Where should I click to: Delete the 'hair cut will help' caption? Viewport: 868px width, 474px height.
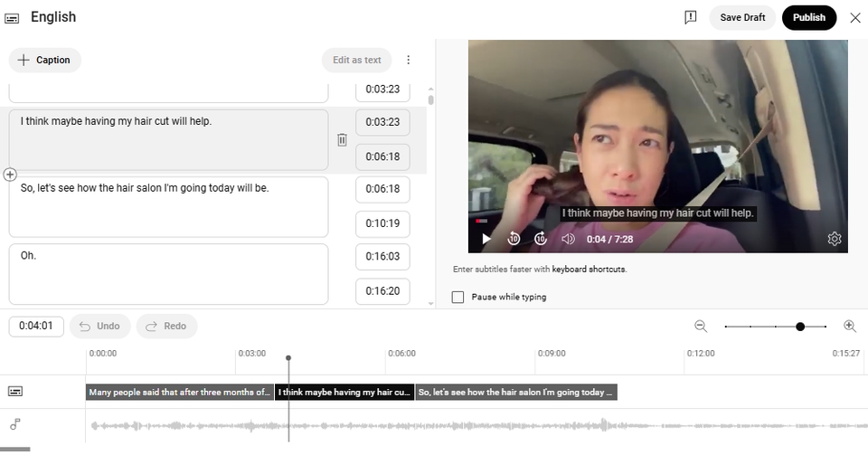[342, 140]
